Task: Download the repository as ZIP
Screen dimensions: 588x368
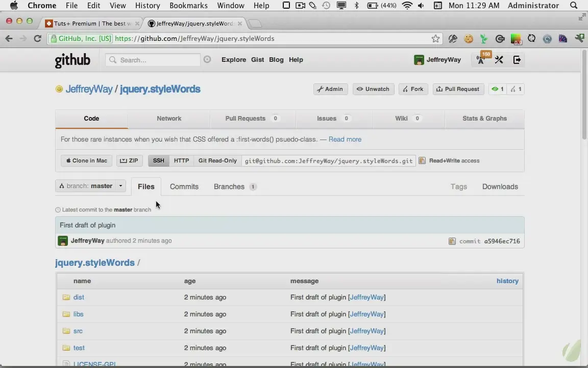Action: coord(129,160)
